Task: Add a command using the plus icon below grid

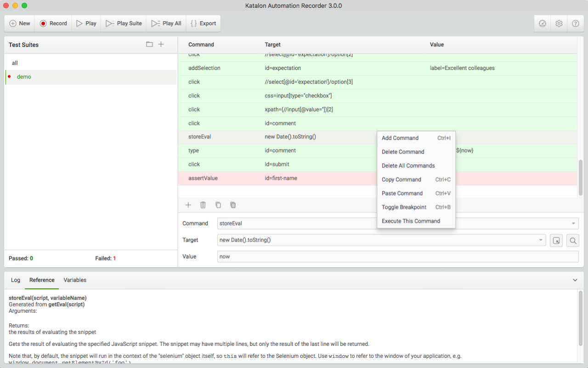Action: click(x=188, y=205)
